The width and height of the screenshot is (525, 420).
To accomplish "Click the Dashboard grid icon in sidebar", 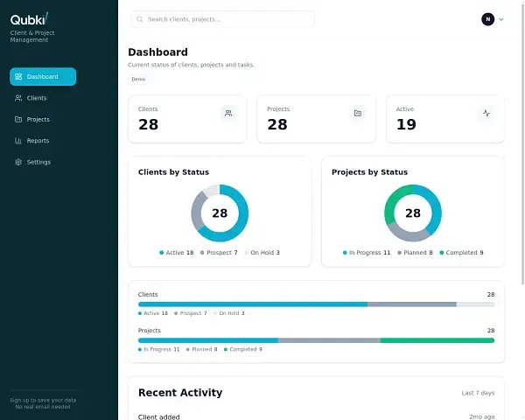I will pos(18,77).
